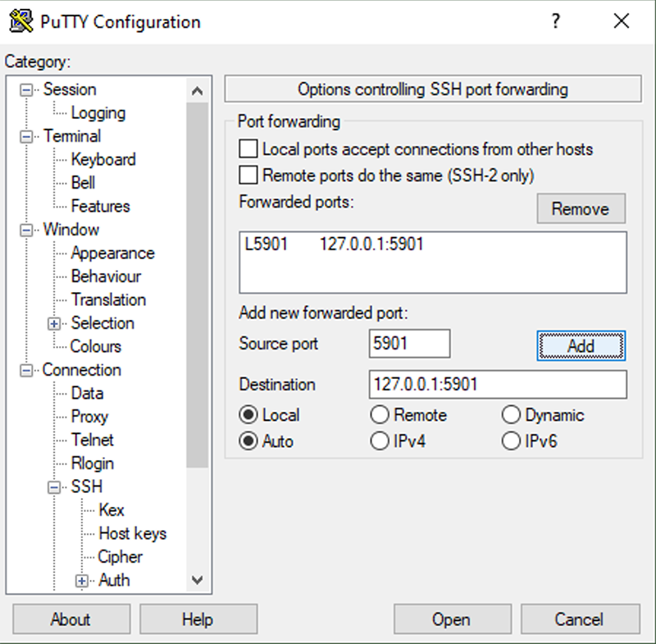Click the category tree scroll up arrow
This screenshot has height=644, width=656.
click(x=197, y=91)
